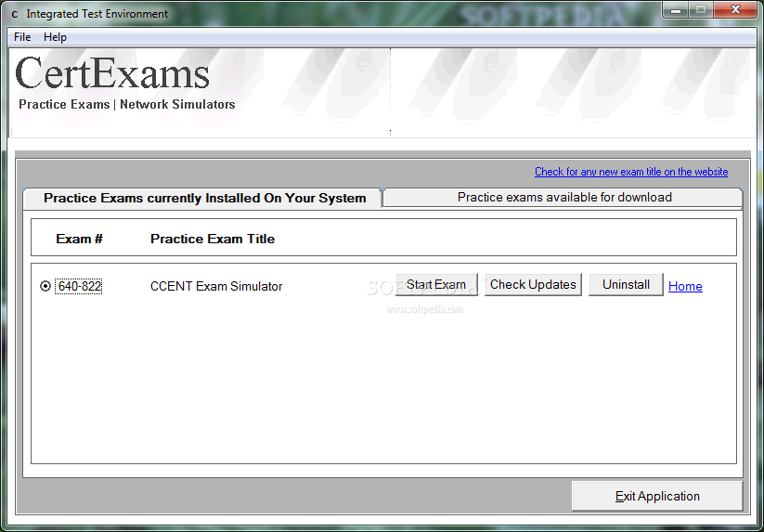Viewport: 764px width, 532px height.
Task: Open Practice exams available for download tab
Action: 563,198
